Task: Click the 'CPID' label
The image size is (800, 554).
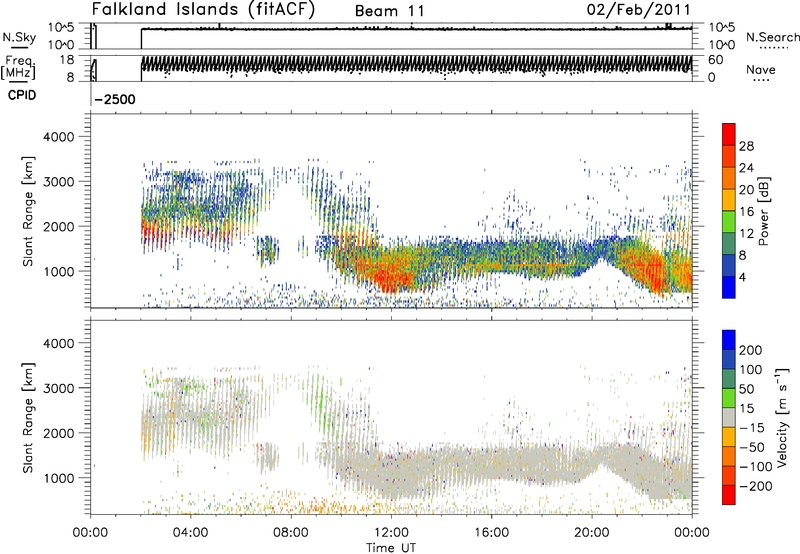Action: 22,95
